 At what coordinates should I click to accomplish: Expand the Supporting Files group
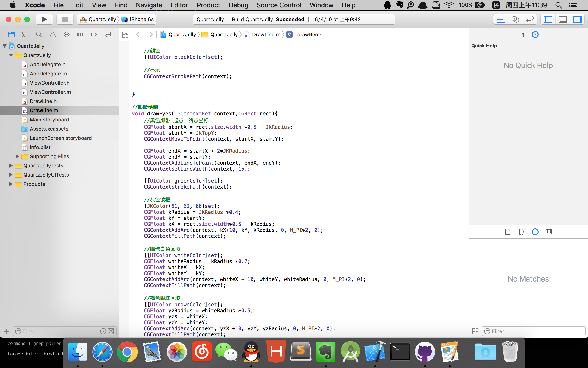click(17, 156)
